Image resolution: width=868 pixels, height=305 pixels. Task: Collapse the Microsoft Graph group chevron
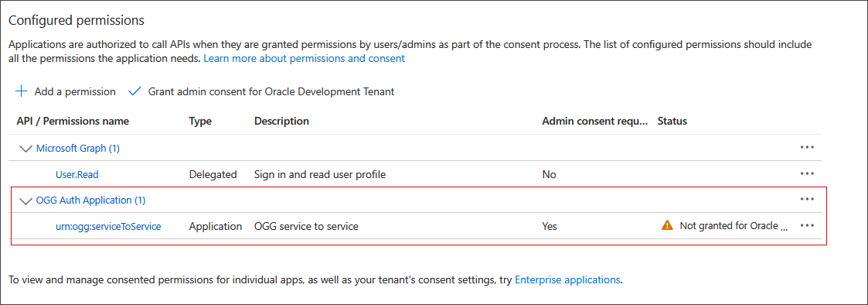(x=26, y=149)
